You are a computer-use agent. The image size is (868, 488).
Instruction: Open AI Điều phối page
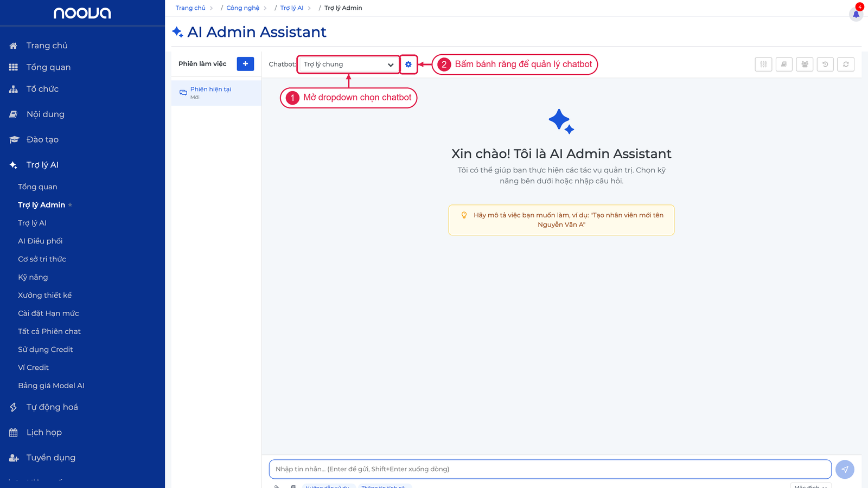[40, 241]
